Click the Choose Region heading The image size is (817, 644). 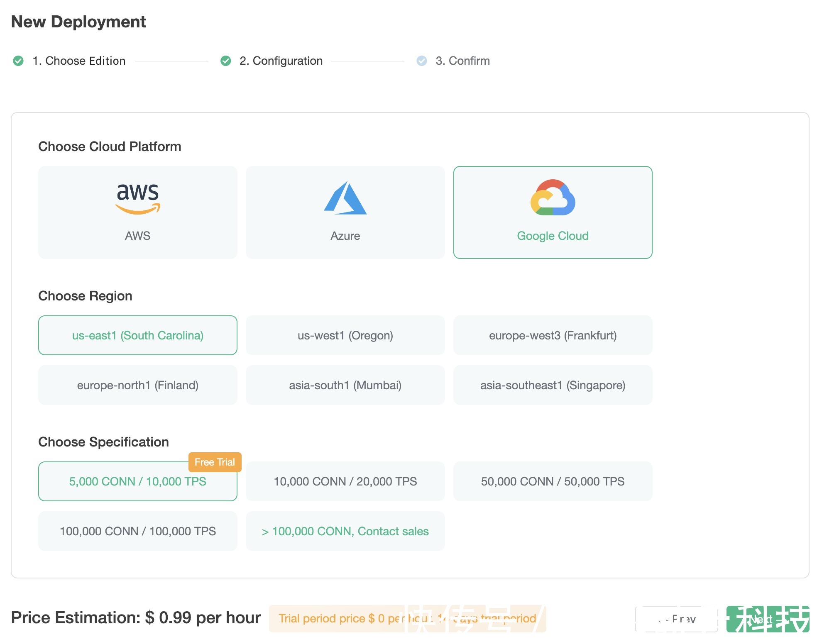85,296
